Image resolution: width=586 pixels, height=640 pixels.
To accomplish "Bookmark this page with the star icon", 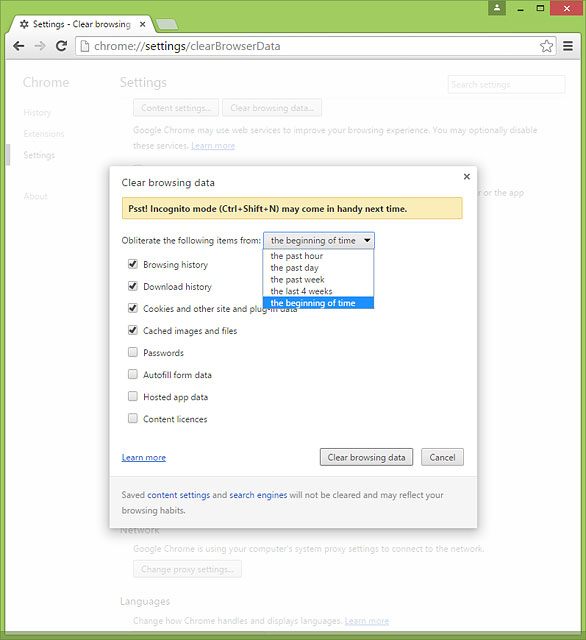I will pos(546,46).
